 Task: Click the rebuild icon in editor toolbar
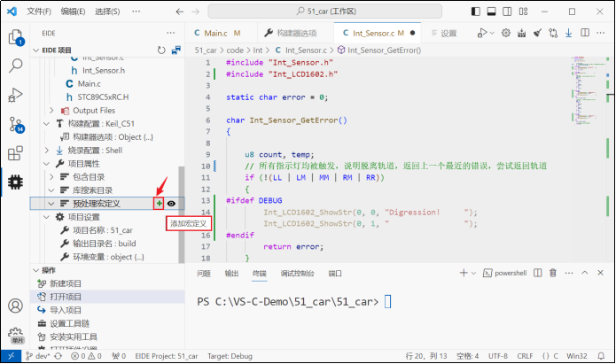click(522, 33)
